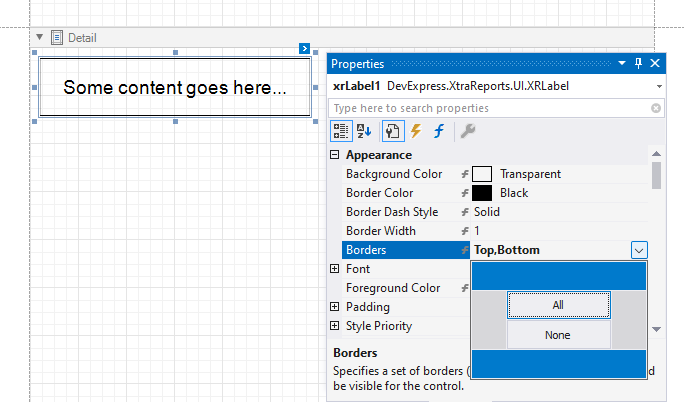684x402 pixels.
Task: Click Foreground Color expression marker
Action: [465, 288]
